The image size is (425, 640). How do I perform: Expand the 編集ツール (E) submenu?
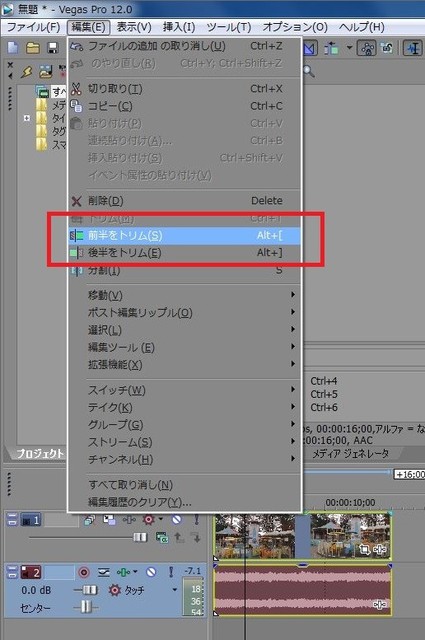[x=185, y=347]
